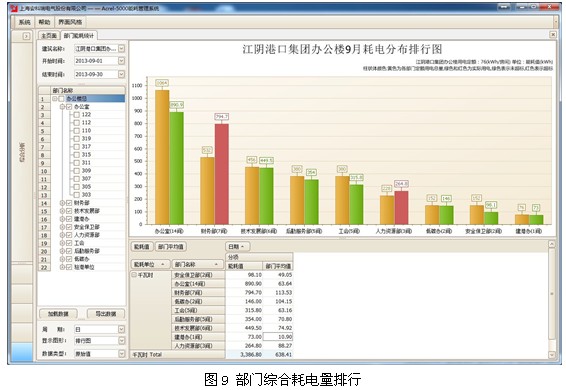Click the red 财务部 bar in the chart
This screenshot has height=390, width=566.
click(x=222, y=174)
